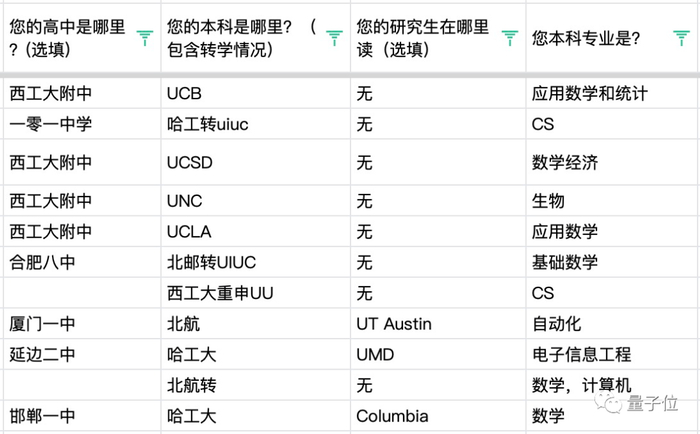Select the cell reading 北邮转UIUC
This screenshot has width=700, height=434.
click(211, 263)
